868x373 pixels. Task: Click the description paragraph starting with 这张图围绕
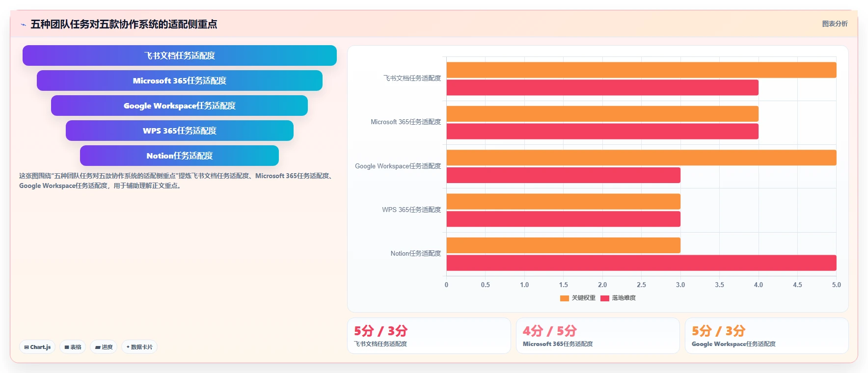click(x=177, y=181)
